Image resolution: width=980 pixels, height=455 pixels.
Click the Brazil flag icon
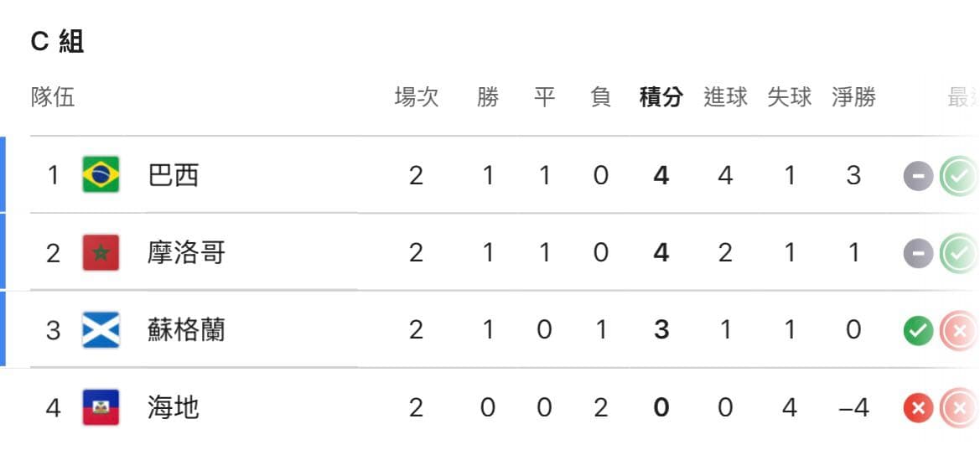pyautogui.click(x=101, y=174)
